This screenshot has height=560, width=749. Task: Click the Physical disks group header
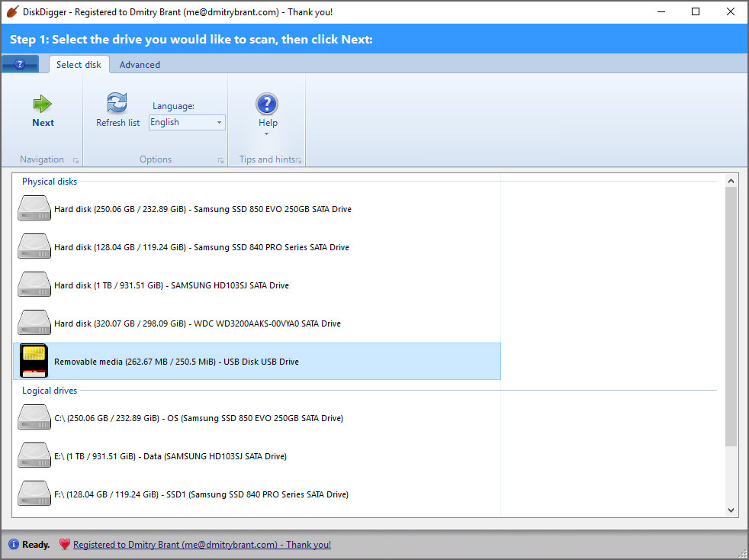(x=50, y=182)
